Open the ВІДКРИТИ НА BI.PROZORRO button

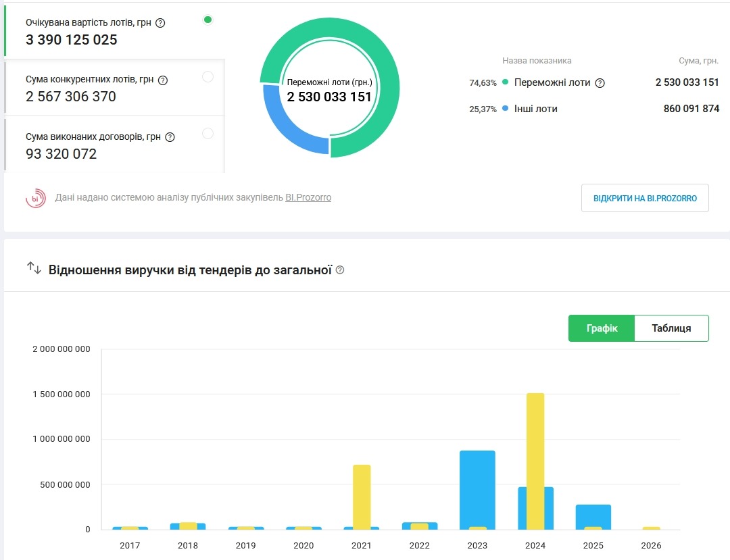click(x=645, y=198)
